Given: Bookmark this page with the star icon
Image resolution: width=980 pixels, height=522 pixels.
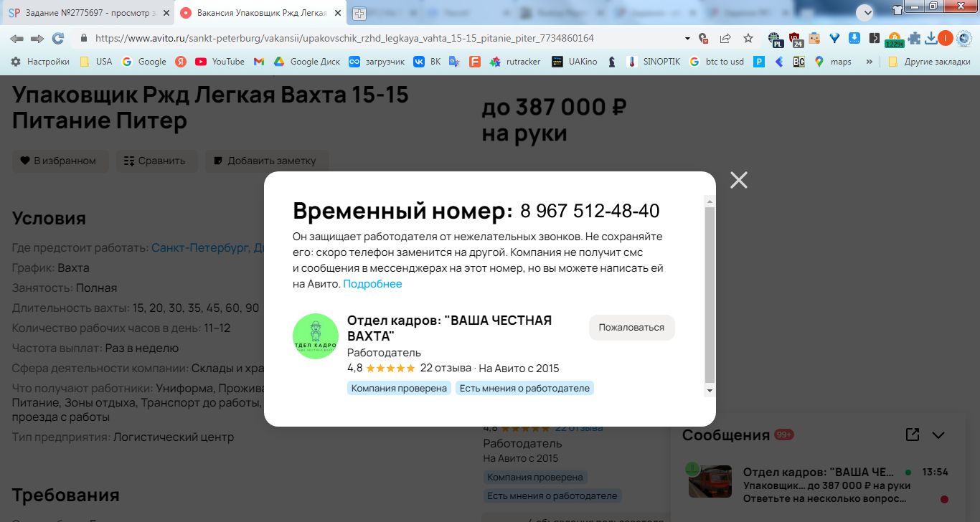Looking at the screenshot, I should [x=748, y=38].
